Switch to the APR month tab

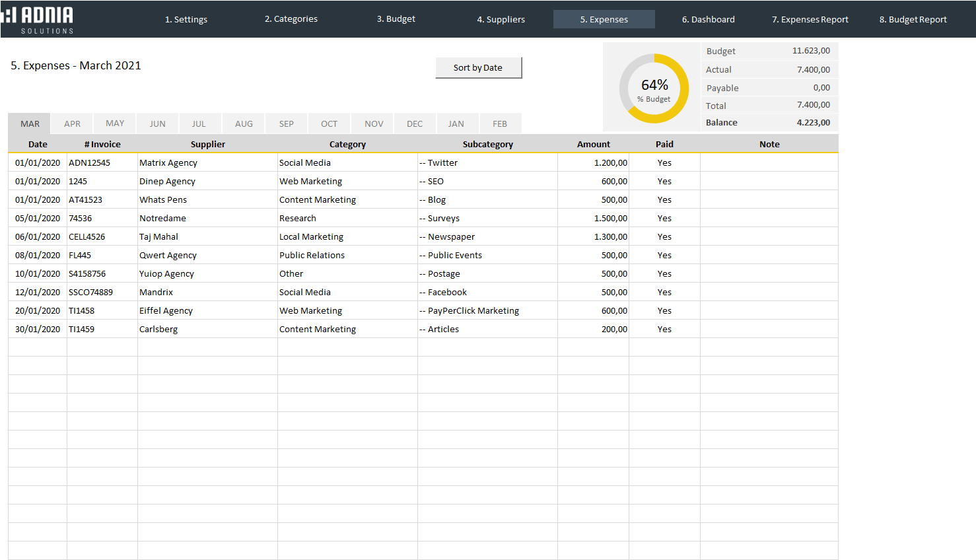73,123
